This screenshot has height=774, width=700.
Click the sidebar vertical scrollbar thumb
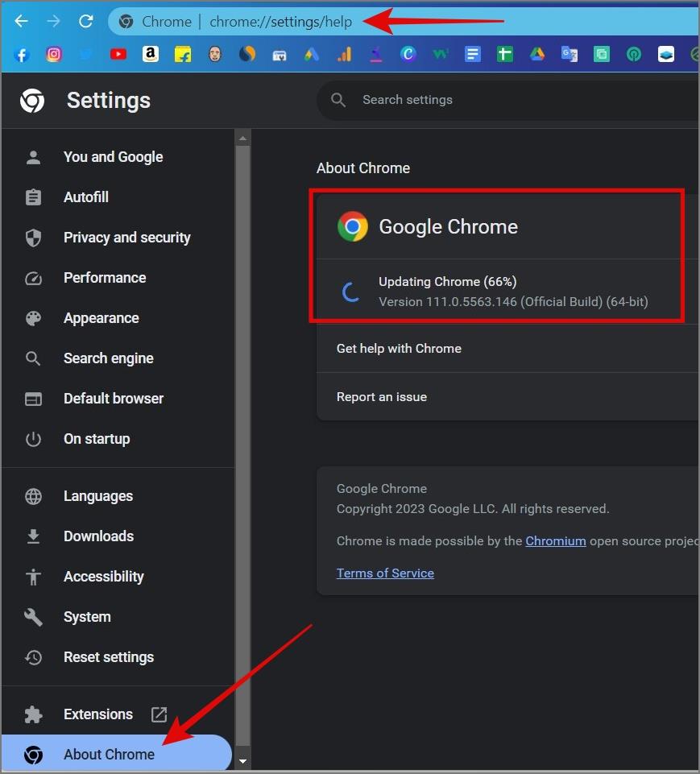click(x=242, y=445)
